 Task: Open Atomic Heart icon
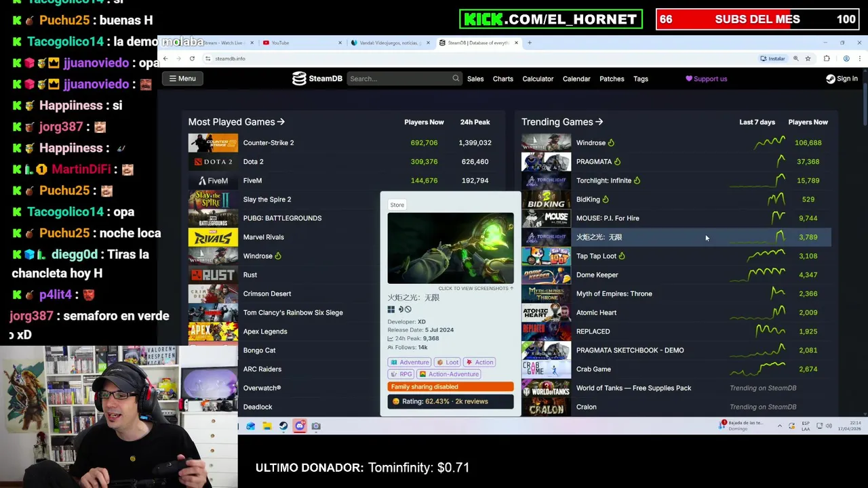coord(546,312)
